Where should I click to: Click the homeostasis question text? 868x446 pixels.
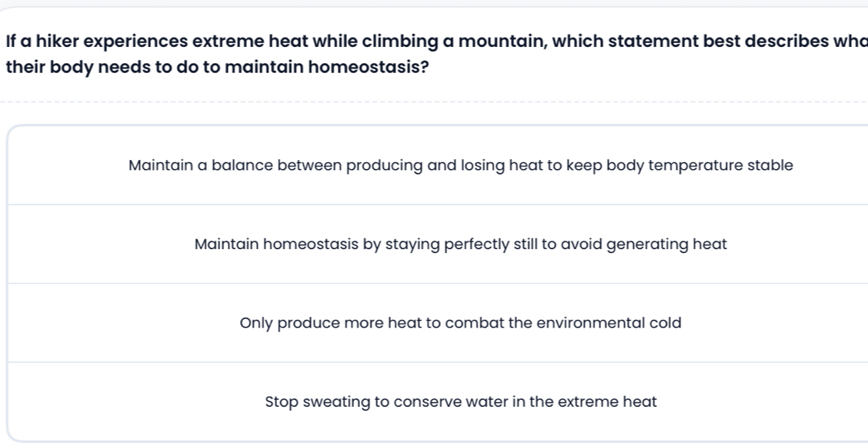click(431, 54)
